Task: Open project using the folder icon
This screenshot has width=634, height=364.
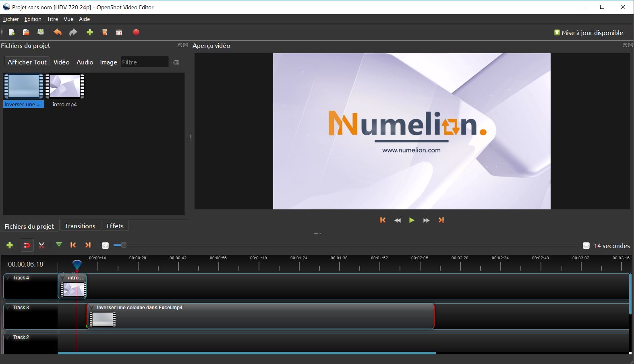Action: coord(26,33)
